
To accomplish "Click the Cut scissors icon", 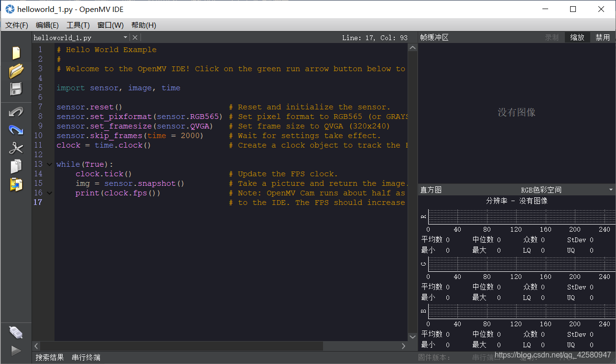I will point(16,148).
